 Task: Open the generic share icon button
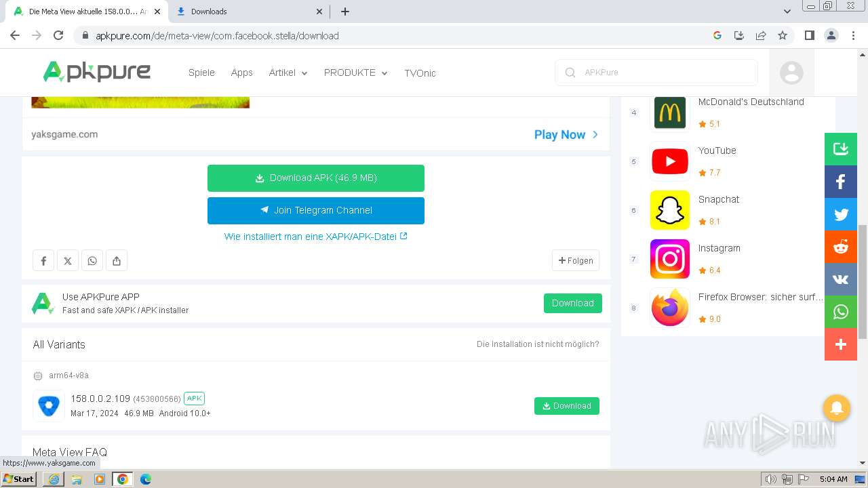tap(117, 260)
